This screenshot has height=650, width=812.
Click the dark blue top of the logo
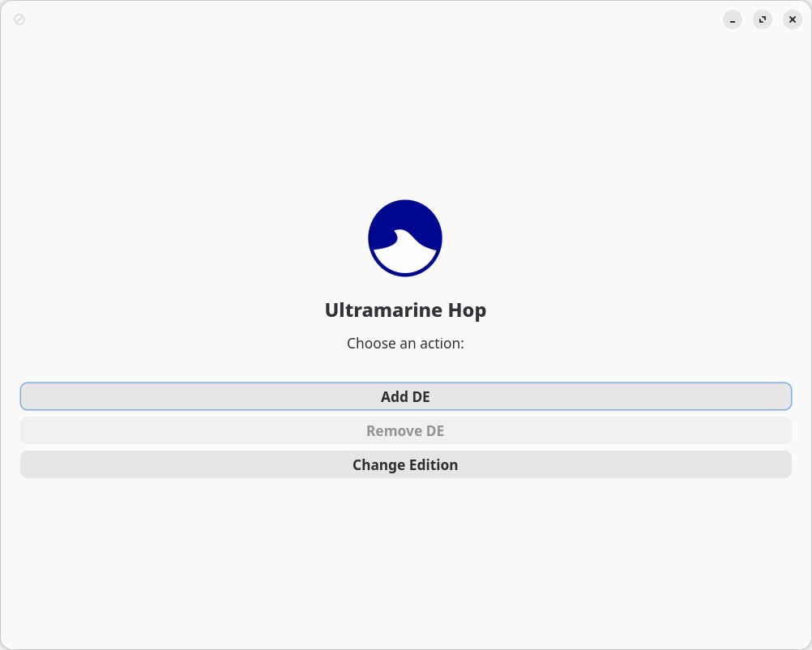[405, 216]
